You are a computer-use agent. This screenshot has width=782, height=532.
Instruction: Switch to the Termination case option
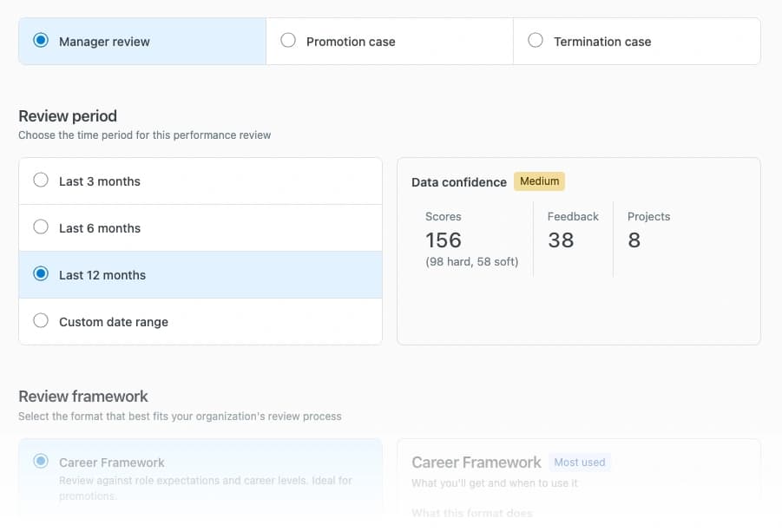coord(536,40)
